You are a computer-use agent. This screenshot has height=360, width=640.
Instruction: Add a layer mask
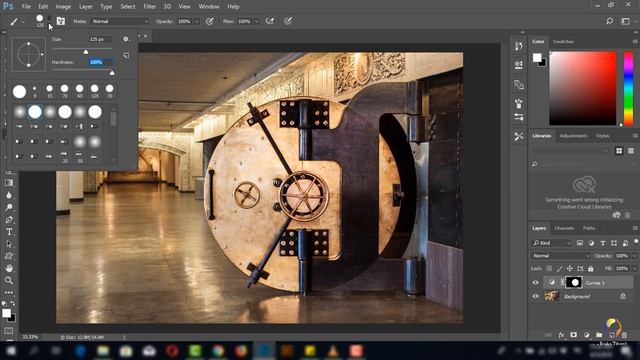[x=573, y=335]
